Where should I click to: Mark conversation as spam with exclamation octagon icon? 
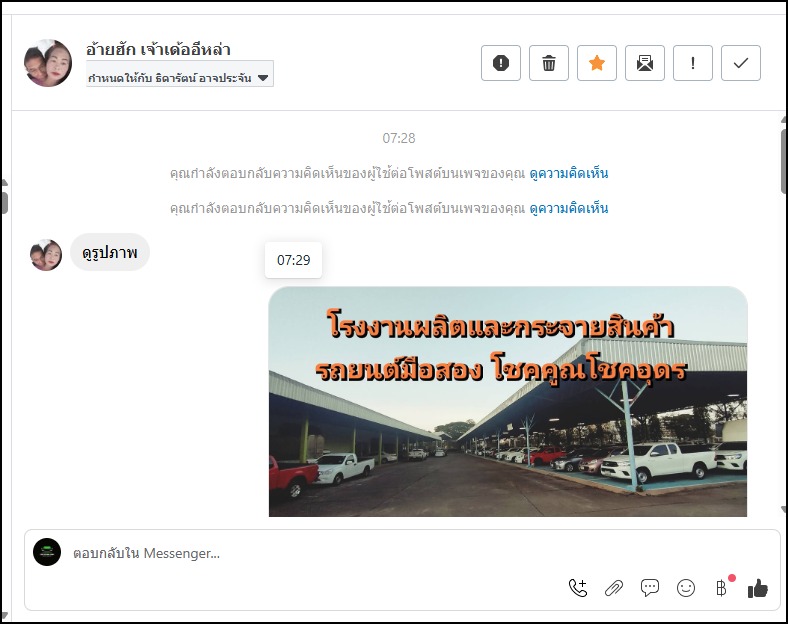click(x=501, y=63)
